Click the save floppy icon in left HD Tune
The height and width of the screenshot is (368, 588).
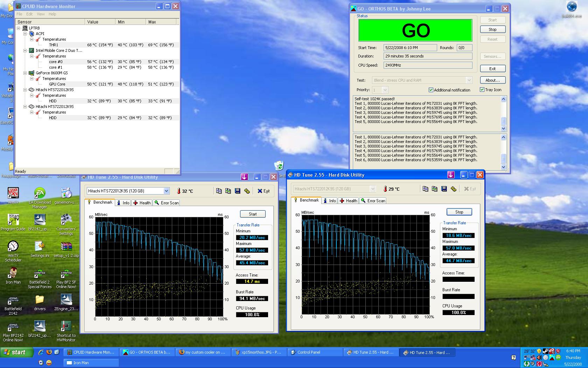tap(238, 191)
